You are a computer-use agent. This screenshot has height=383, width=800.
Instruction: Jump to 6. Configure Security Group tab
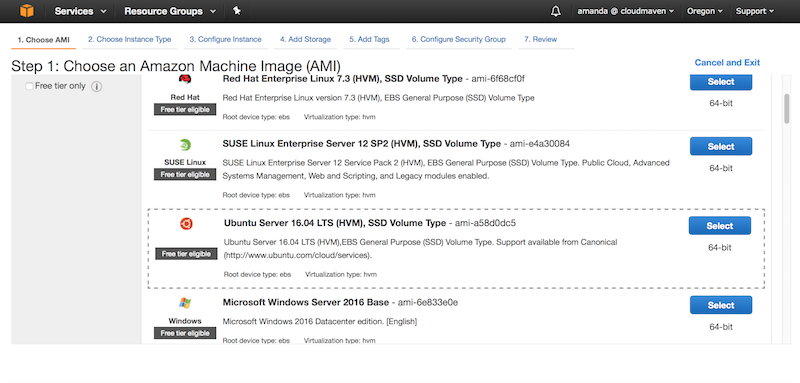click(x=459, y=39)
